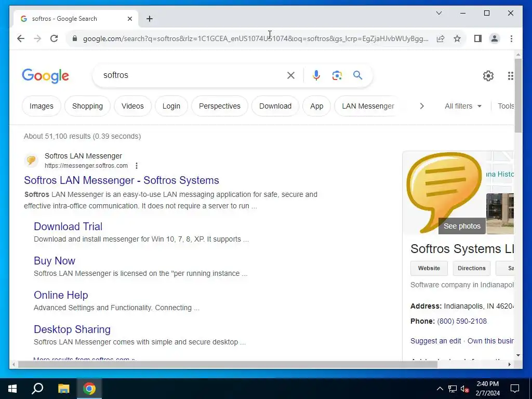Open the notification center
Viewport: 532px width, 399px height.
pyautogui.click(x=515, y=389)
